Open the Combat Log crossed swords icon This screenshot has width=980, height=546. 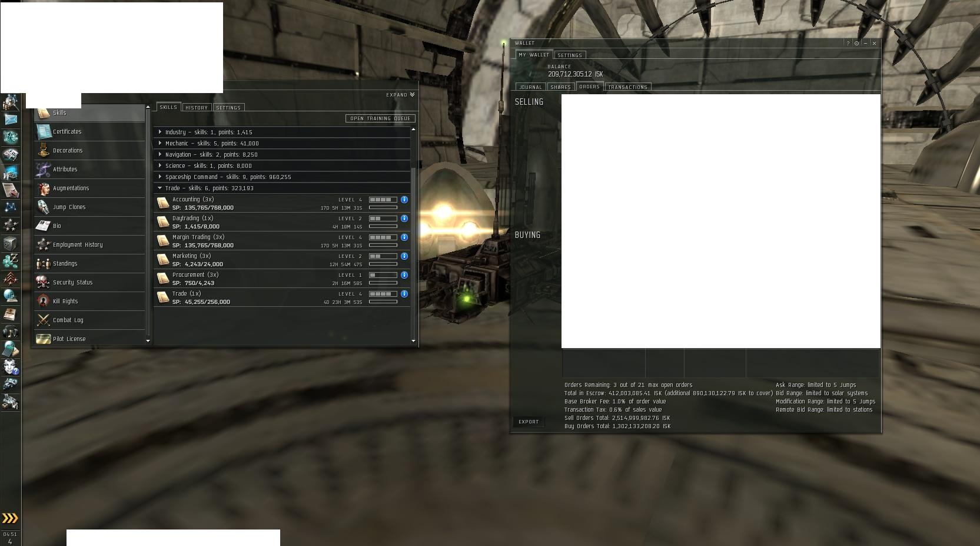44,320
